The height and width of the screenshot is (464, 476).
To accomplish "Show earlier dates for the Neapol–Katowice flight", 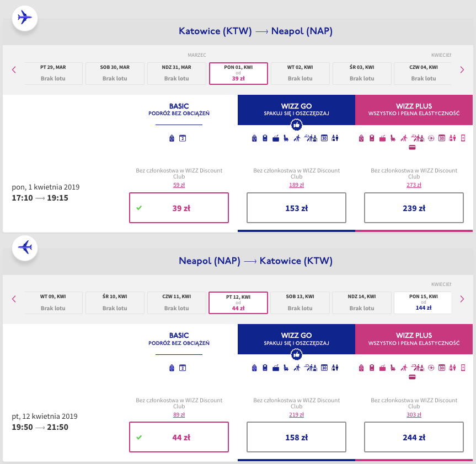I will point(14,299).
